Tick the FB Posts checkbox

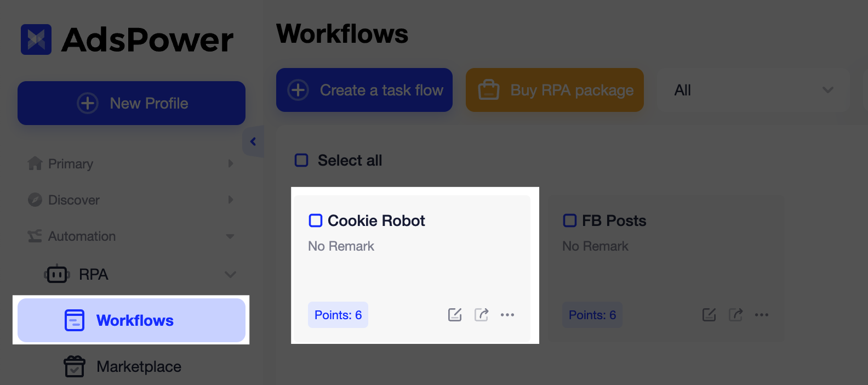pos(569,220)
